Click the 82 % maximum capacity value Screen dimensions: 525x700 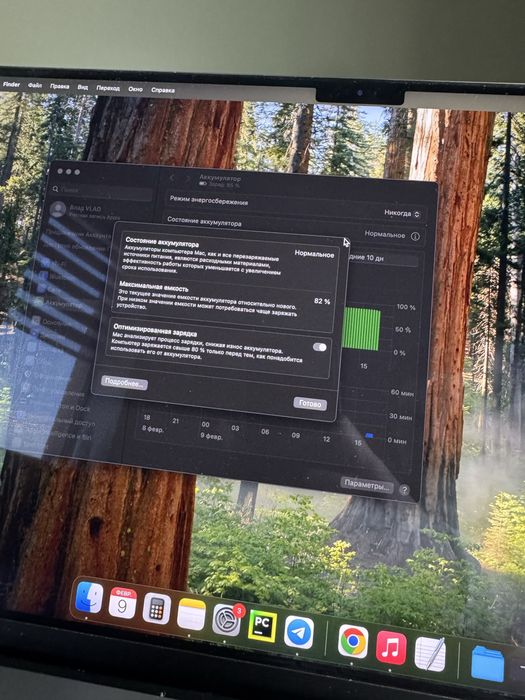click(321, 301)
